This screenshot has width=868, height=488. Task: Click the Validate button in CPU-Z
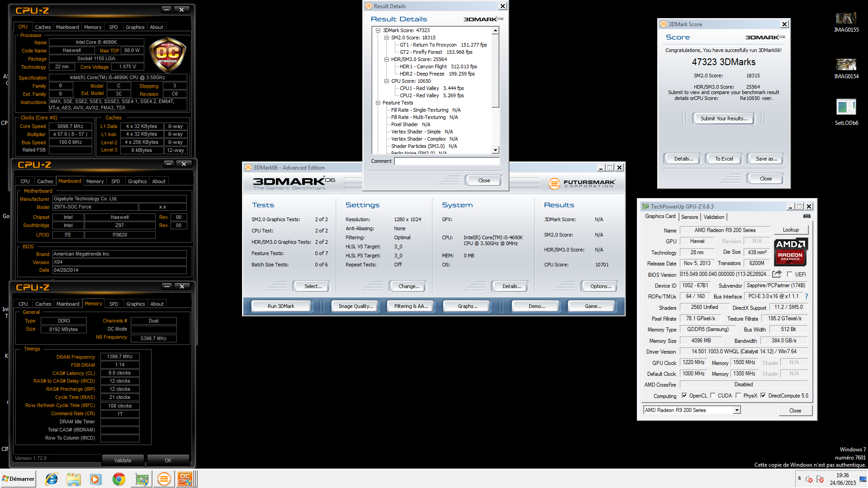123,460
